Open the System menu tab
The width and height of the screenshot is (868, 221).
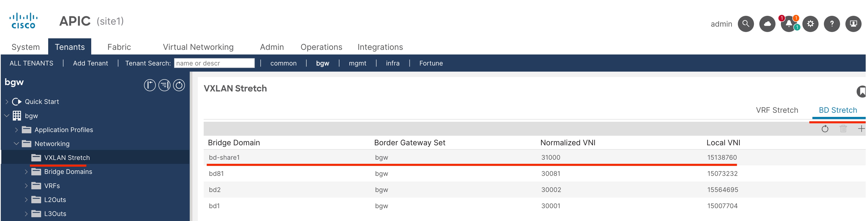point(26,47)
